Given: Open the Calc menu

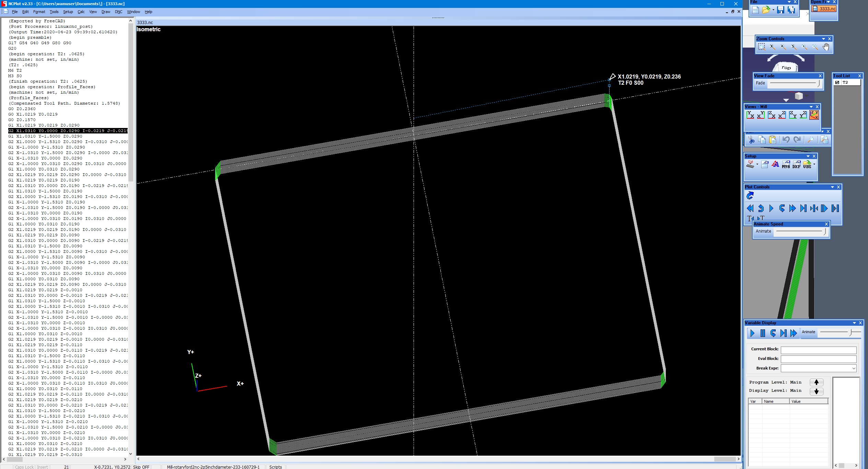Looking at the screenshot, I should point(81,12).
